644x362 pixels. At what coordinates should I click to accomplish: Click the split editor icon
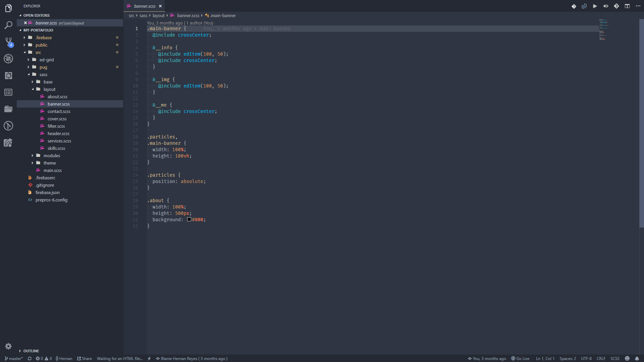(627, 6)
